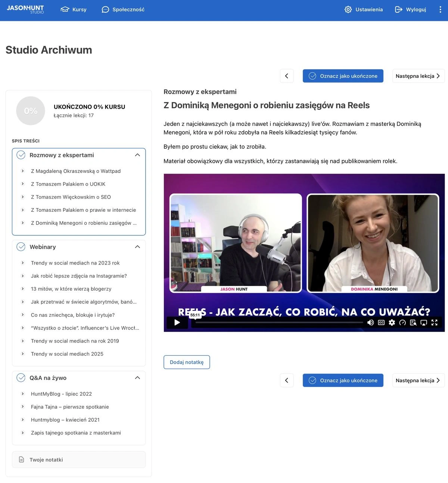
Task: Click Dodaj notatkę button
Action: point(187,362)
